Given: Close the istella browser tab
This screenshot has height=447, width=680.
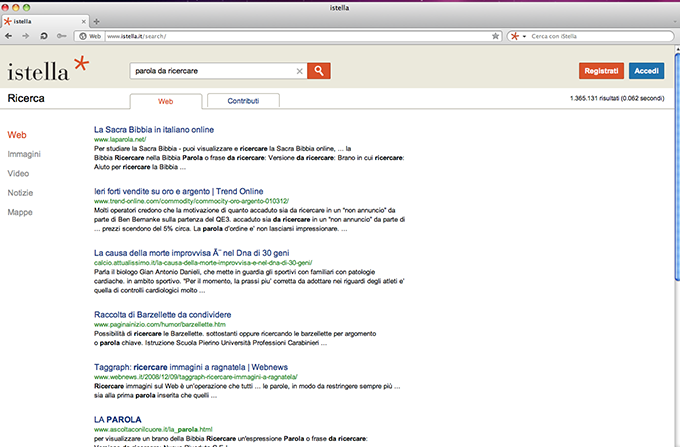Looking at the screenshot, I should point(84,21).
